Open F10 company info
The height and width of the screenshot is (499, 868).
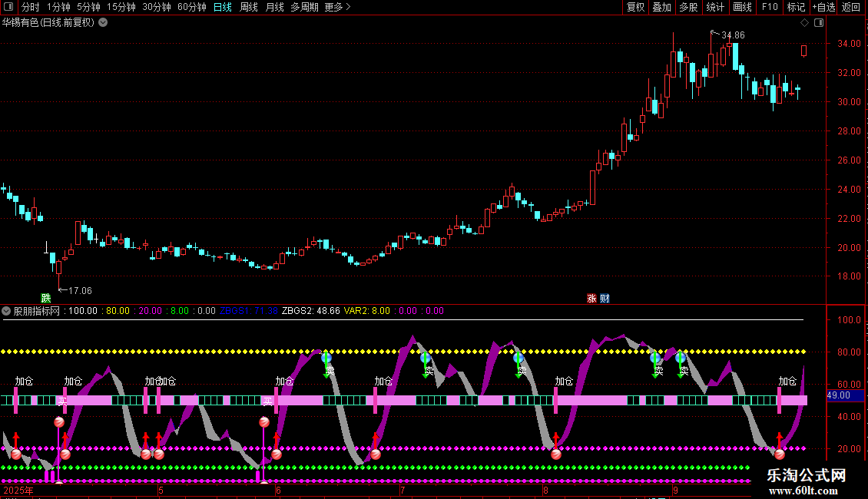(x=770, y=7)
